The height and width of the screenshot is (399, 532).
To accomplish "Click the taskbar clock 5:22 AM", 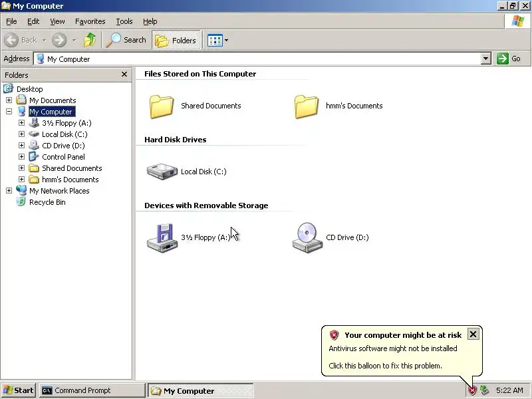I will [x=509, y=390].
